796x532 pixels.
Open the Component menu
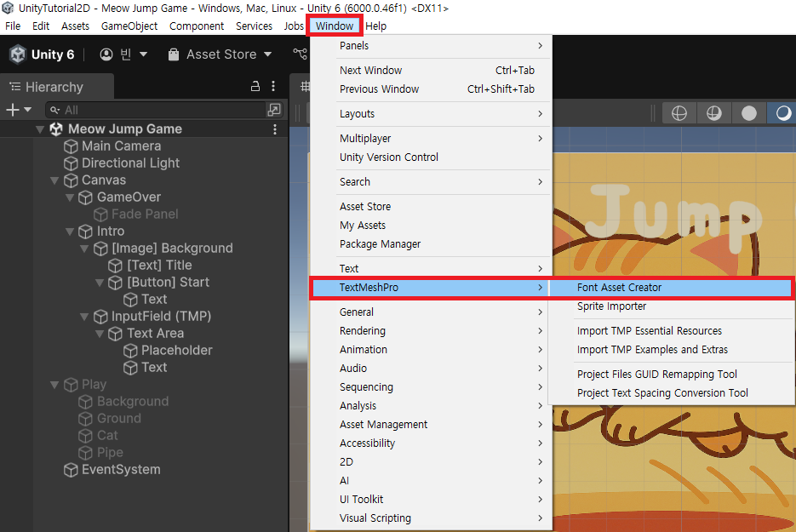(x=197, y=26)
